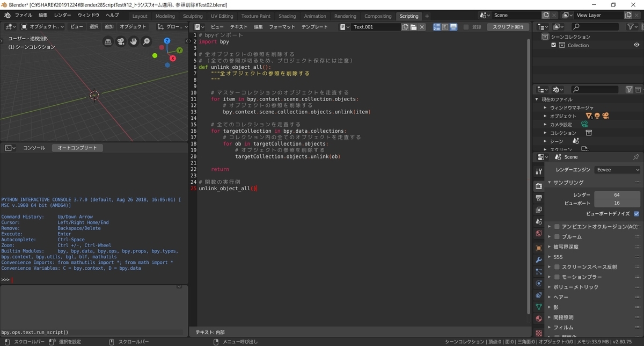Toggle word wrap icon in text editor
This screenshot has width=644, height=346.
[x=445, y=27]
